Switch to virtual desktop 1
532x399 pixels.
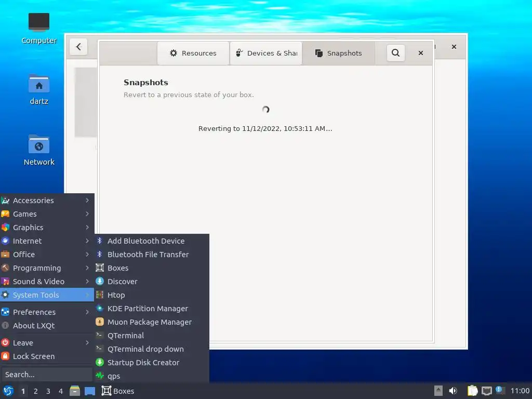tap(23, 391)
